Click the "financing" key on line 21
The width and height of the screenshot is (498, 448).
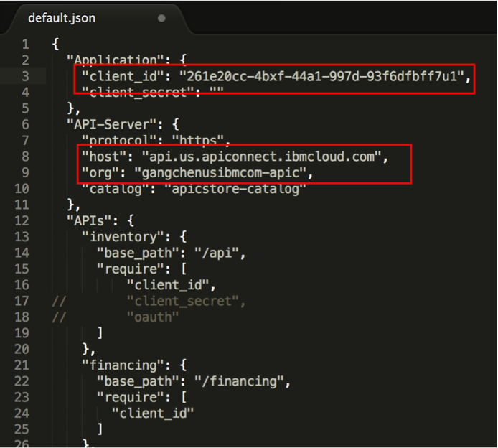(123, 365)
